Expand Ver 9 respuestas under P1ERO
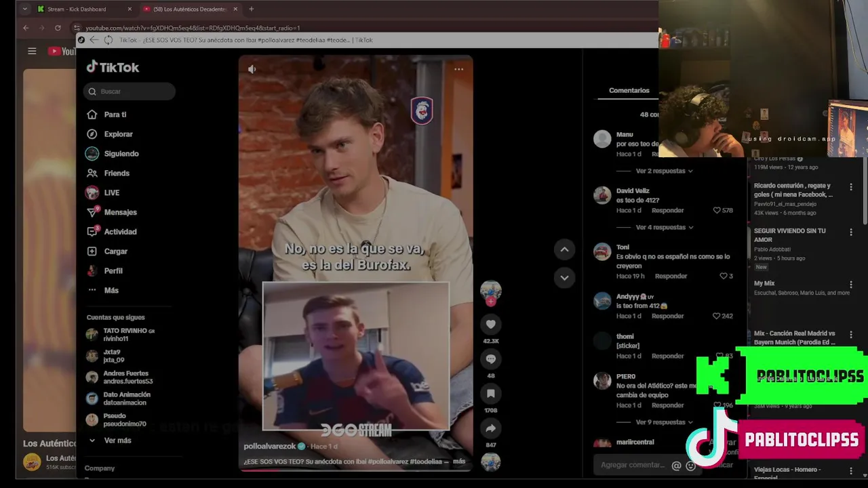The image size is (868, 488). pos(664,422)
